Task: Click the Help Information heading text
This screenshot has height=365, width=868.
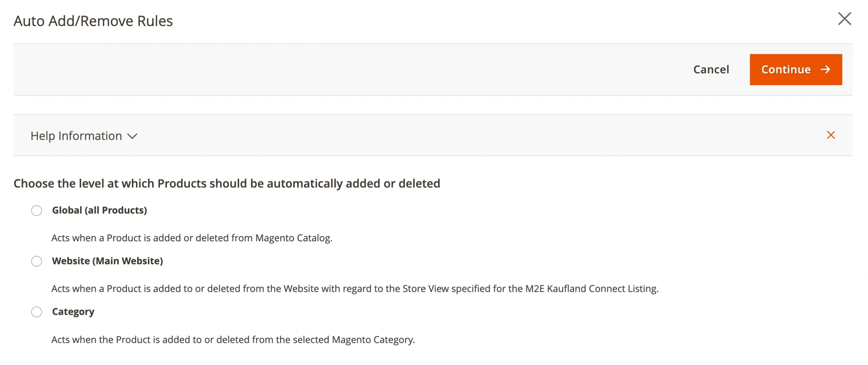Action: (76, 136)
